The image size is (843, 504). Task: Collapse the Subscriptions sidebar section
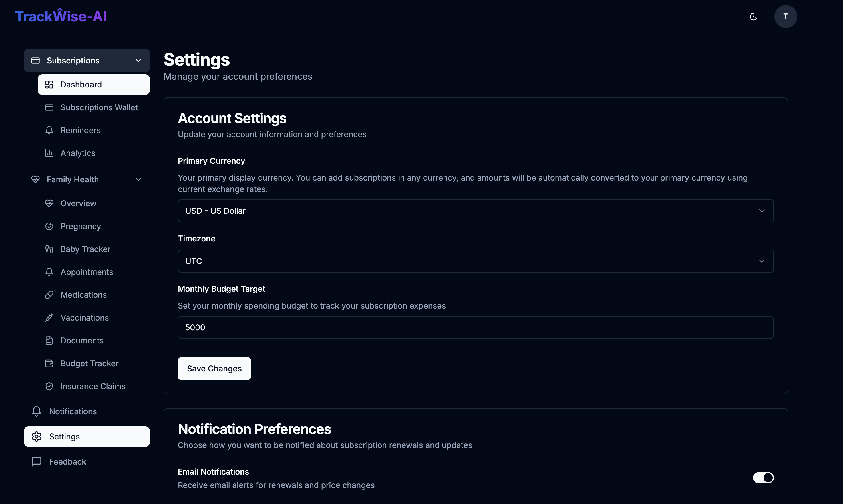coord(138,61)
